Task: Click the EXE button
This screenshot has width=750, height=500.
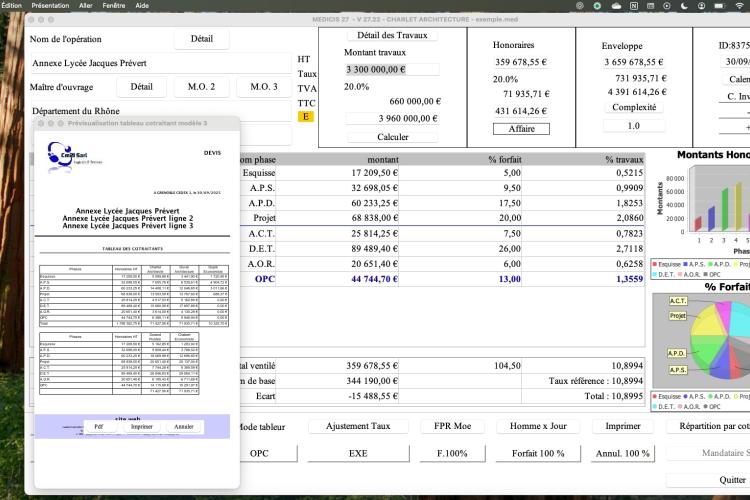Action: [358, 453]
